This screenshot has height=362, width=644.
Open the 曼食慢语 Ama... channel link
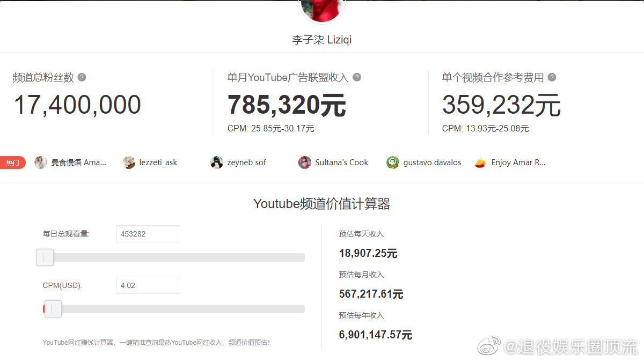click(x=79, y=162)
